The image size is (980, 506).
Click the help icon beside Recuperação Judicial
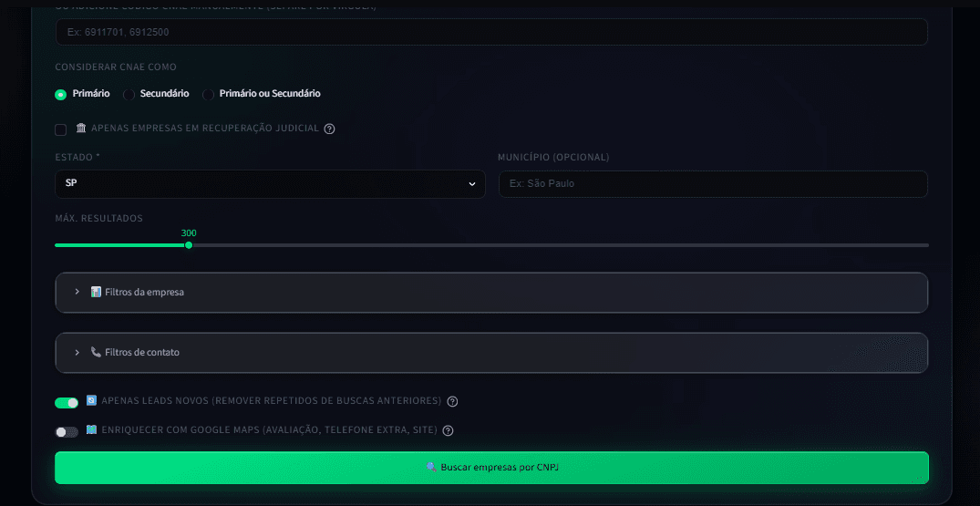[329, 129]
